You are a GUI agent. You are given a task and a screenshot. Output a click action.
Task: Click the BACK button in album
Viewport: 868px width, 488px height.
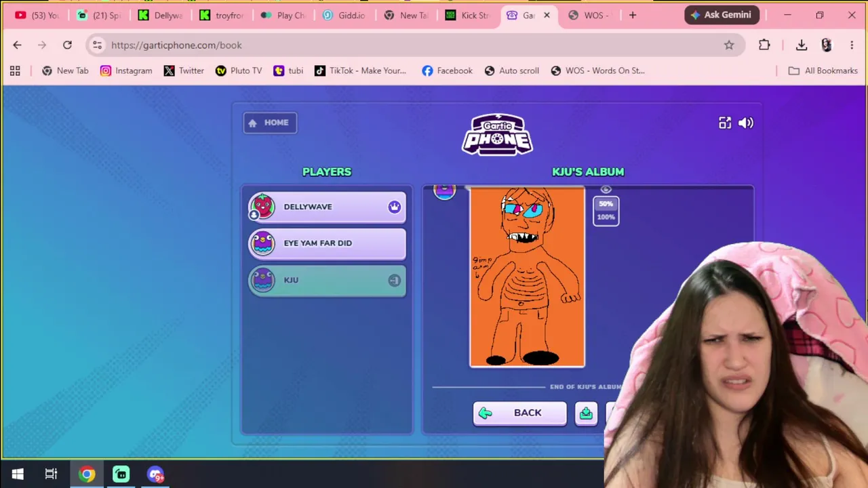pos(519,413)
